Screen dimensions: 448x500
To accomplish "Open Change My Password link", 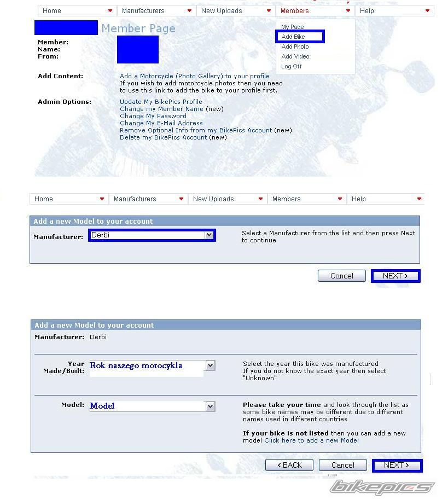I will (153, 116).
